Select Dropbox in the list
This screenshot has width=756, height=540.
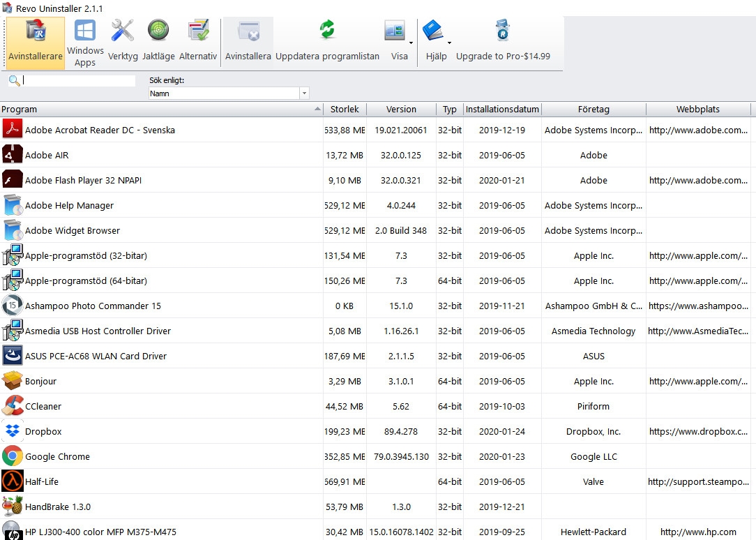(x=43, y=432)
